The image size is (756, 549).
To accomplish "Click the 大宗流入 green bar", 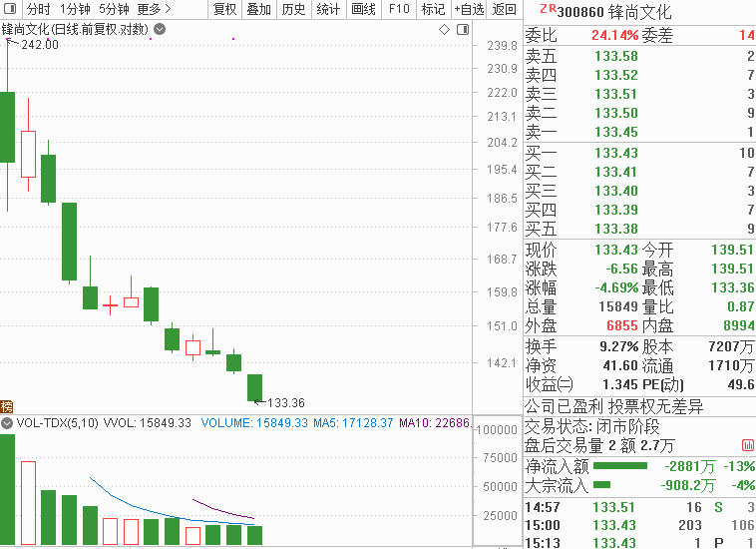I will click(601, 485).
